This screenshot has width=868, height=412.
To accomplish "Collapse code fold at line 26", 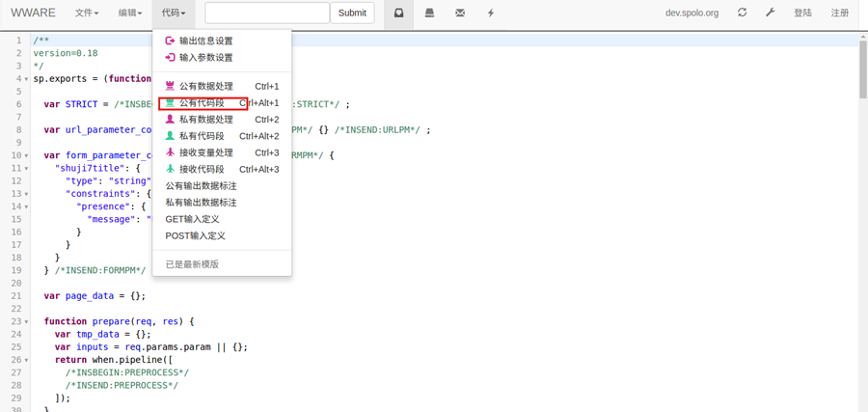I will coord(26,359).
